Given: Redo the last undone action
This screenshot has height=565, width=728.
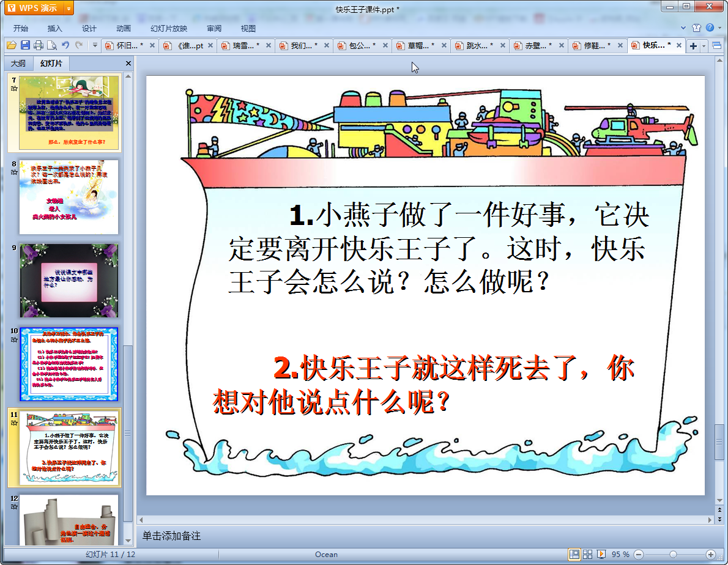Looking at the screenshot, I should tap(79, 45).
